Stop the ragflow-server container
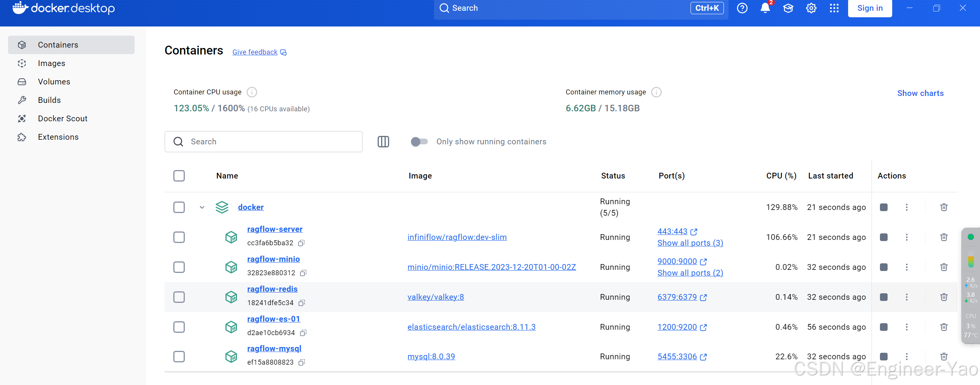The height and width of the screenshot is (385, 980). (x=884, y=237)
